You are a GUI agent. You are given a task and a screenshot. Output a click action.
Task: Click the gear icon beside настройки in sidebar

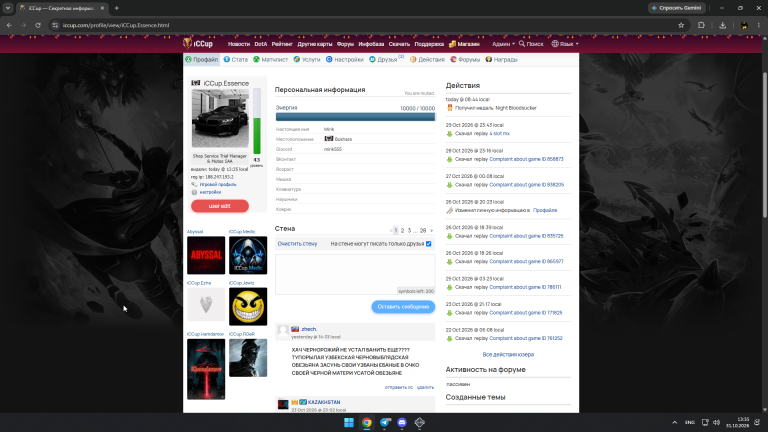(194, 192)
